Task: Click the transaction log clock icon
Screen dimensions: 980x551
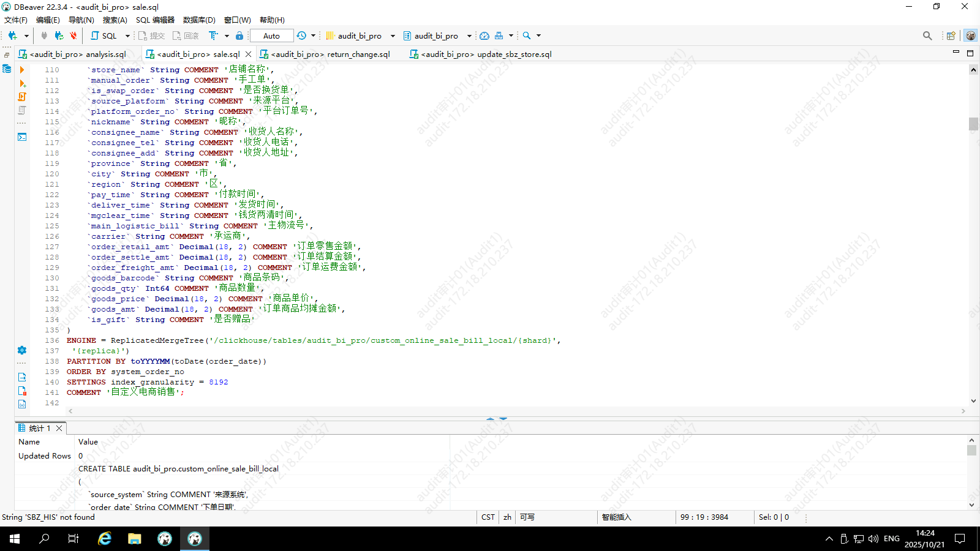Action: tap(301, 36)
